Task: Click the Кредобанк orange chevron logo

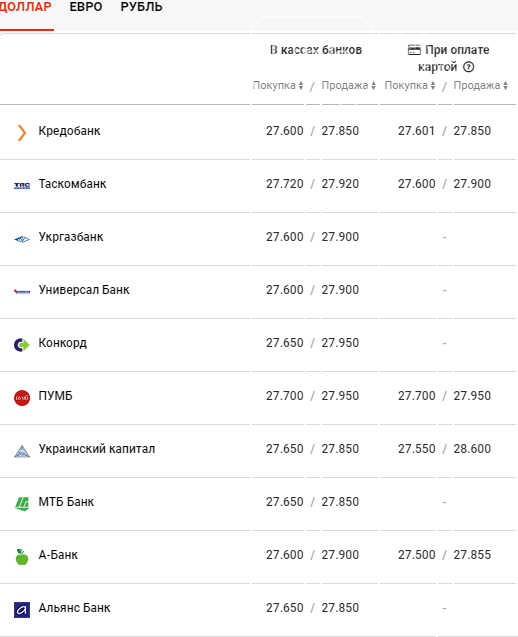Action: (22, 132)
